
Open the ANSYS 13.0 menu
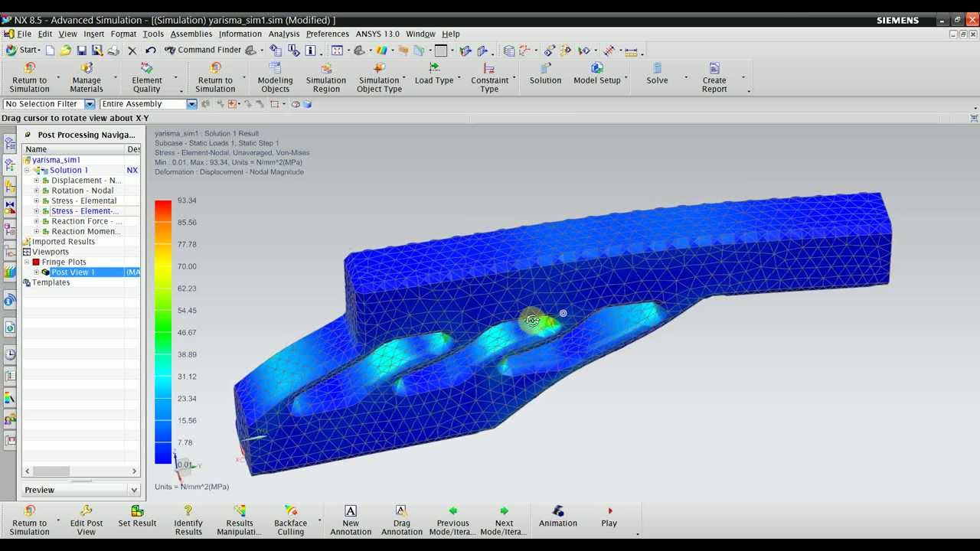tap(377, 34)
